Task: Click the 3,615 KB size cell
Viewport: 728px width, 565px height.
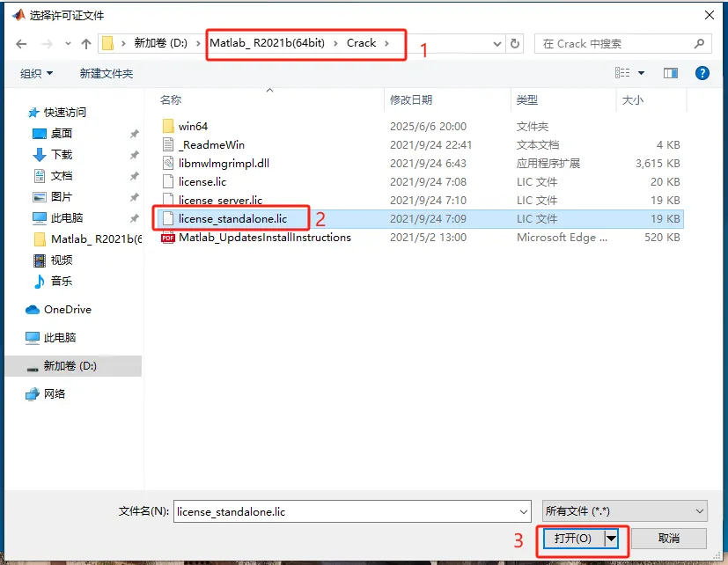Action: pyautogui.click(x=658, y=164)
